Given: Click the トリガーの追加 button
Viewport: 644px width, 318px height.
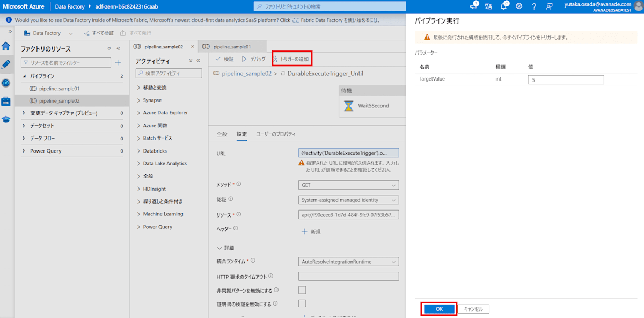Looking at the screenshot, I should coord(291,59).
